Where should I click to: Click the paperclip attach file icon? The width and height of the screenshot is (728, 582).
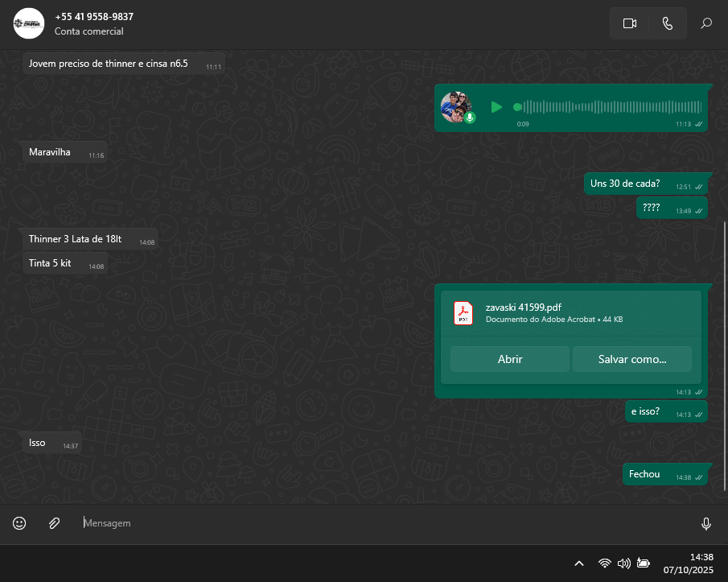pos(54,523)
